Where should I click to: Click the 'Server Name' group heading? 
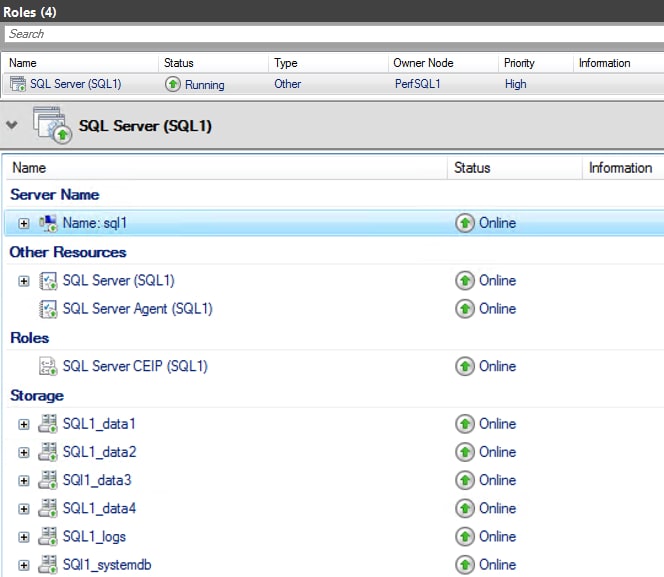pyautogui.click(x=55, y=195)
